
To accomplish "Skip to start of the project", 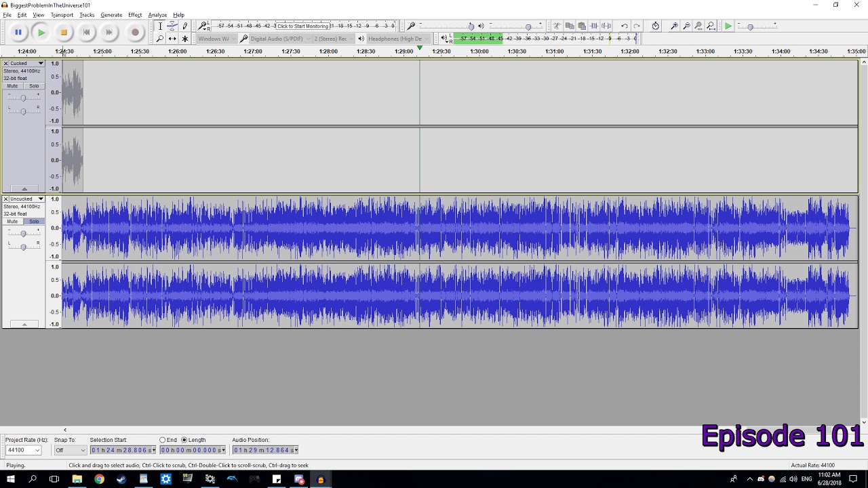I will click(x=86, y=32).
